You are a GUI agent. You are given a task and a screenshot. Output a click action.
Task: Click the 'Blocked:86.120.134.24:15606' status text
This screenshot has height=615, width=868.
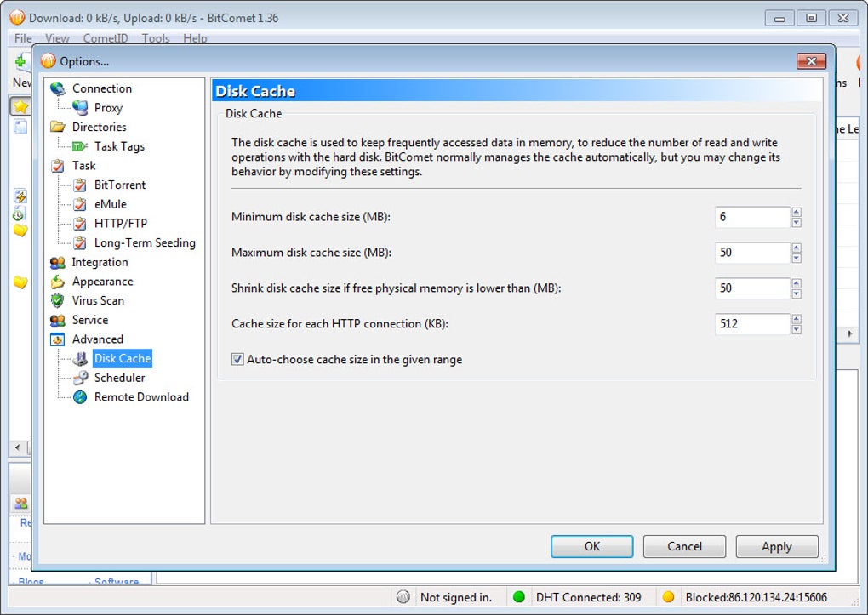[x=757, y=597]
